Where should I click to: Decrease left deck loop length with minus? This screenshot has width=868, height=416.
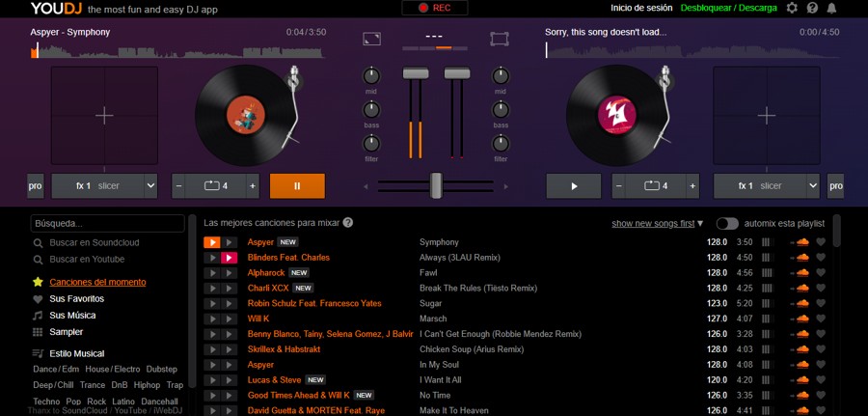click(x=178, y=186)
